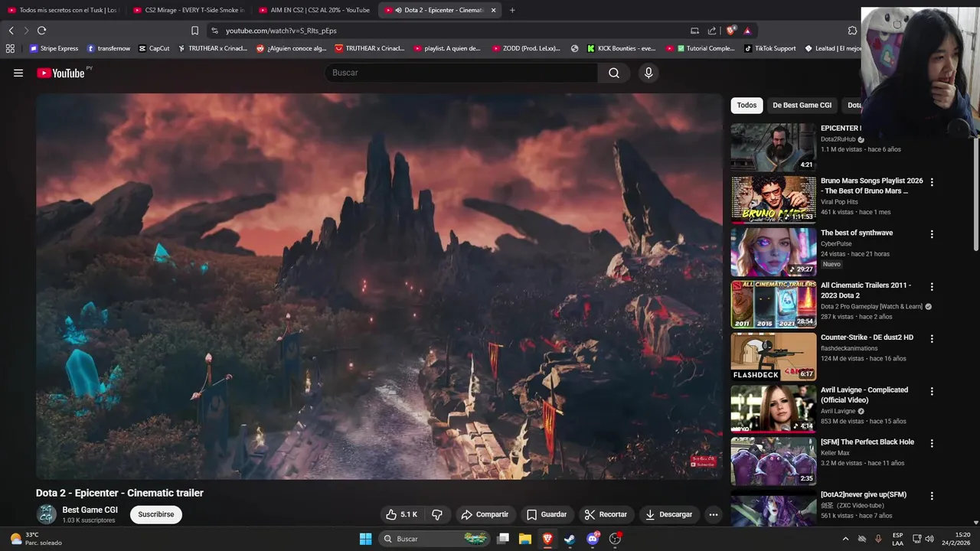Show hidden system tray icons chevron

(845, 539)
